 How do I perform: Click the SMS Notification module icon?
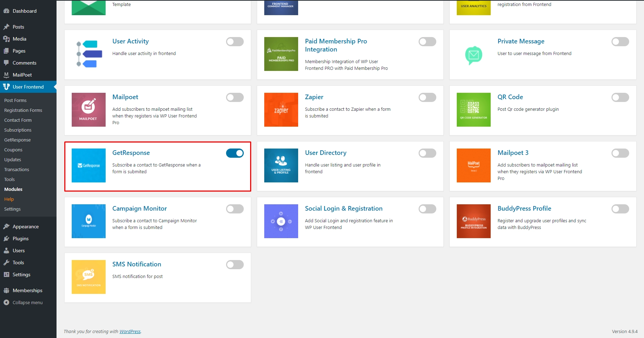[88, 277]
